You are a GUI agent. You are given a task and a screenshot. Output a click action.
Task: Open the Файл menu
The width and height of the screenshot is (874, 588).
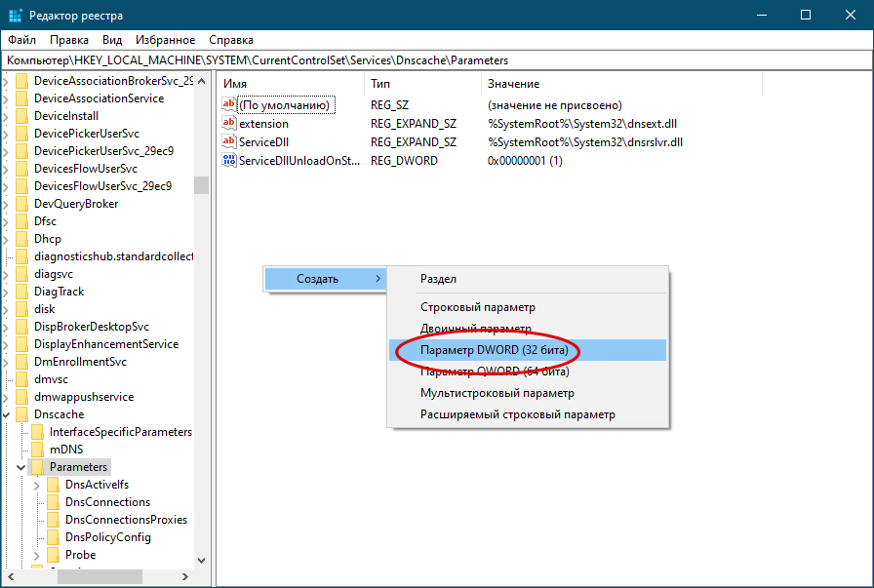coord(21,40)
